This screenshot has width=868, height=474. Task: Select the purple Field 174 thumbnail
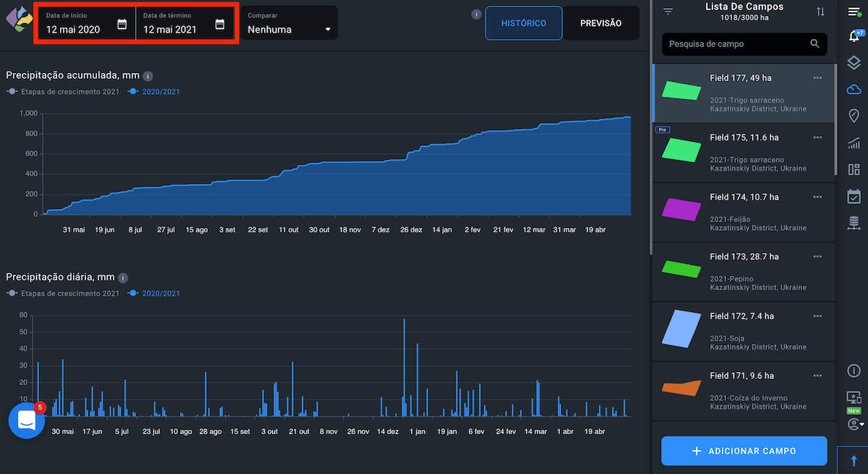point(681,209)
